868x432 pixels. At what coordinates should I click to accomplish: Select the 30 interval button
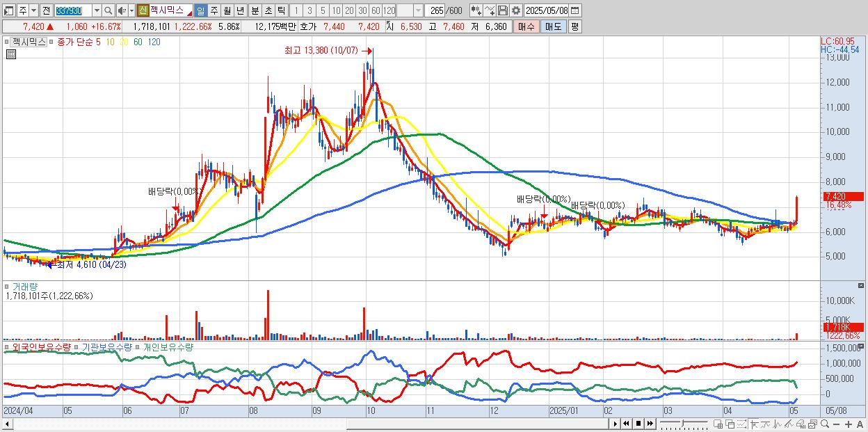(362, 10)
